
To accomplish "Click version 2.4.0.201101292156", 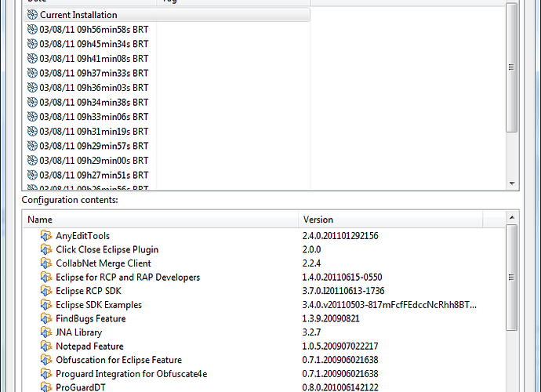I will point(340,236).
